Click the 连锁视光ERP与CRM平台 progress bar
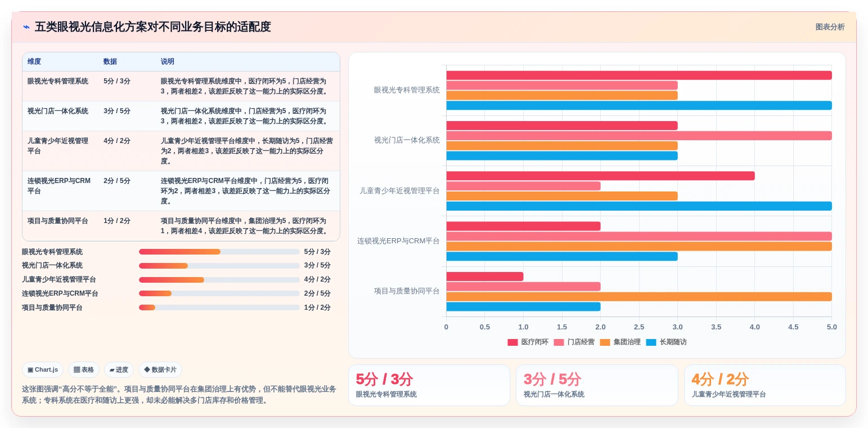The image size is (868, 428). click(219, 293)
